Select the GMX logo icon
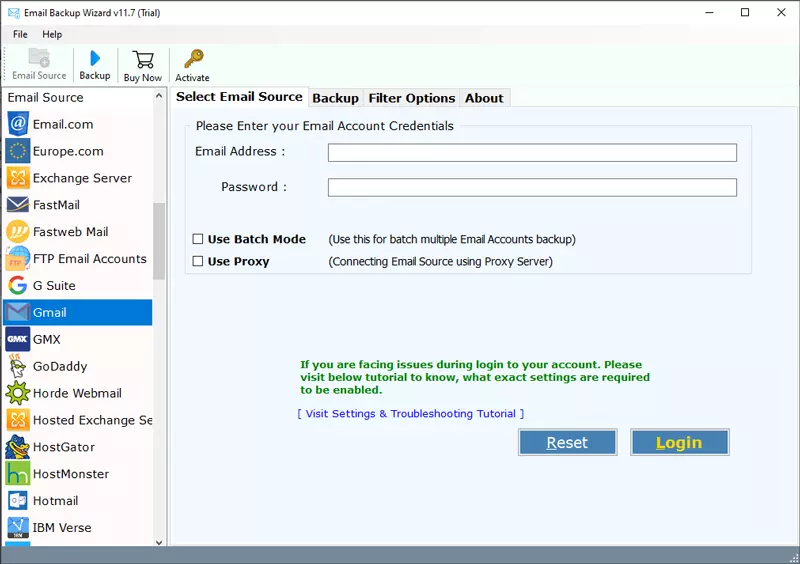This screenshot has height=564, width=800. coord(18,339)
